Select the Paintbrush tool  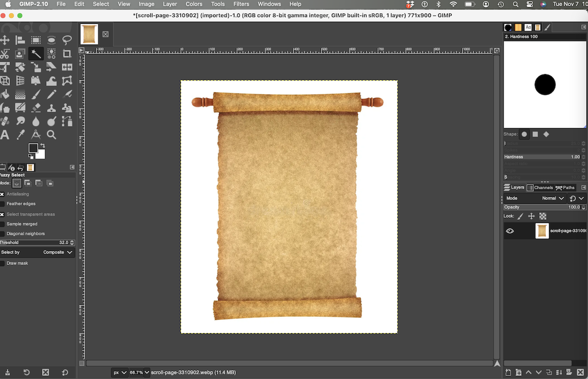click(x=36, y=94)
